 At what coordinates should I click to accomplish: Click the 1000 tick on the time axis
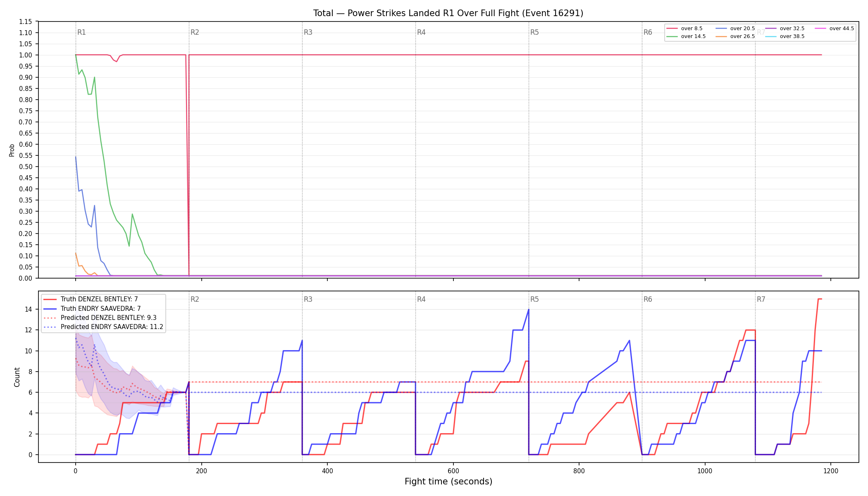point(705,471)
